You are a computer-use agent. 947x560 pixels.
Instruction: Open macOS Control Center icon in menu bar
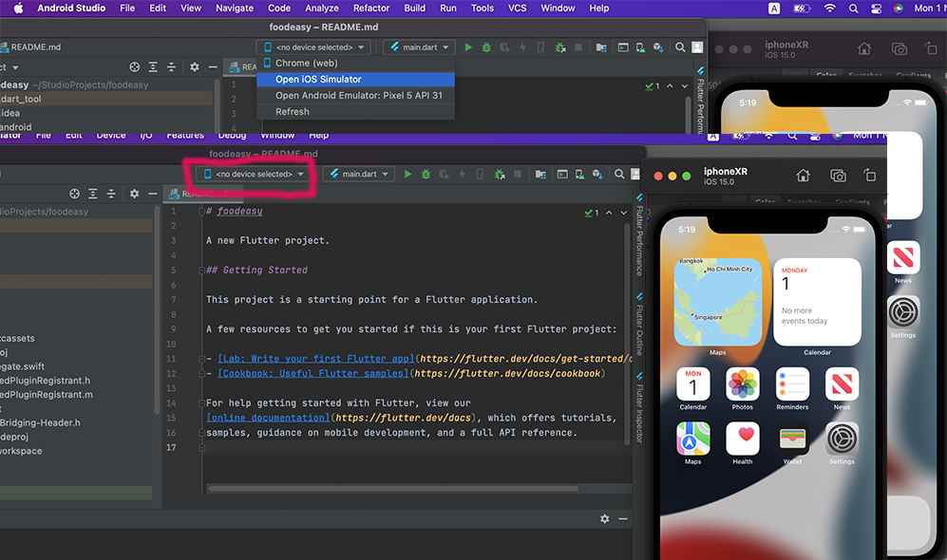tap(877, 8)
